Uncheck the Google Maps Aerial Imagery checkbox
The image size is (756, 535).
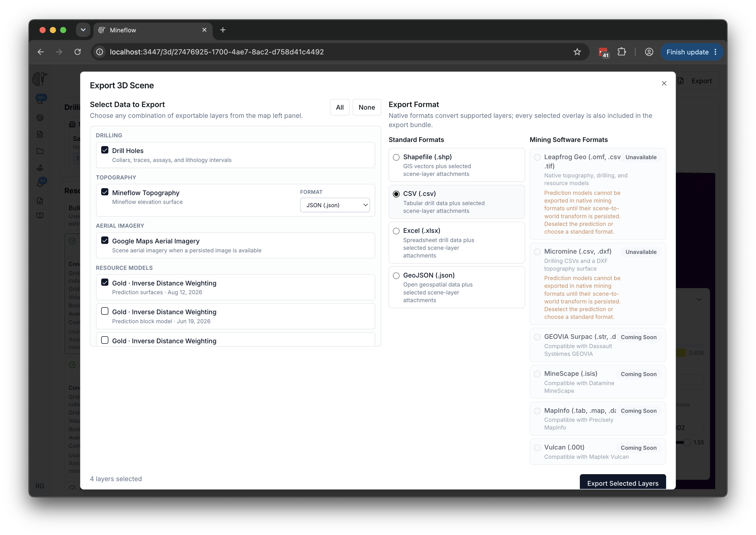105,241
